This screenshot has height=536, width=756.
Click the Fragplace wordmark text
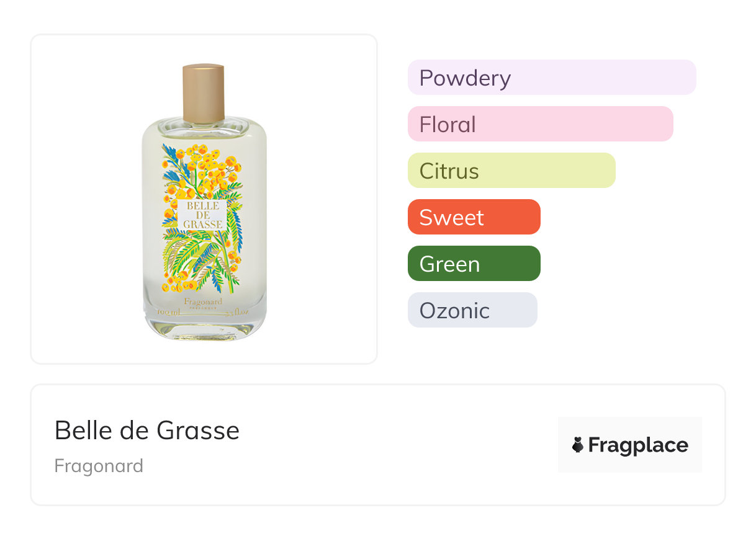point(638,445)
